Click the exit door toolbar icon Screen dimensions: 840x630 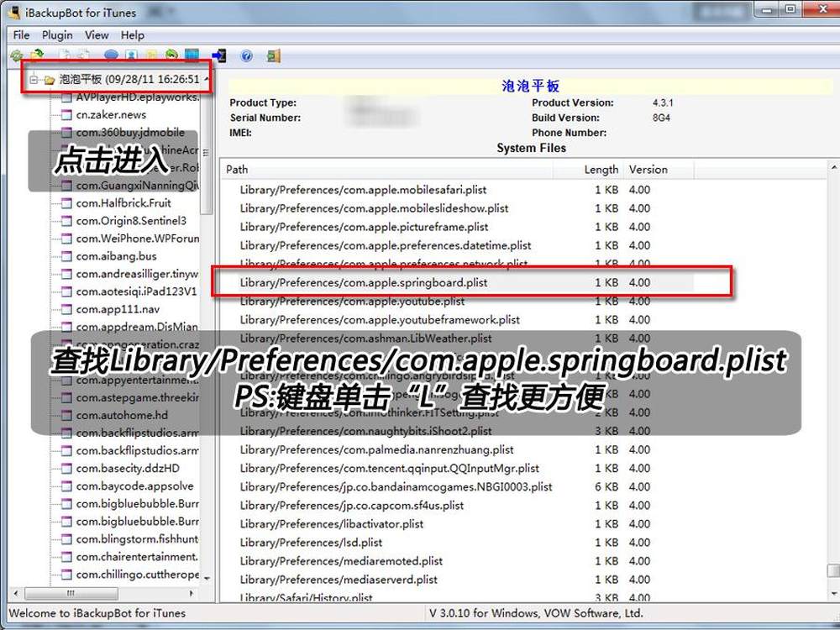coord(273,55)
